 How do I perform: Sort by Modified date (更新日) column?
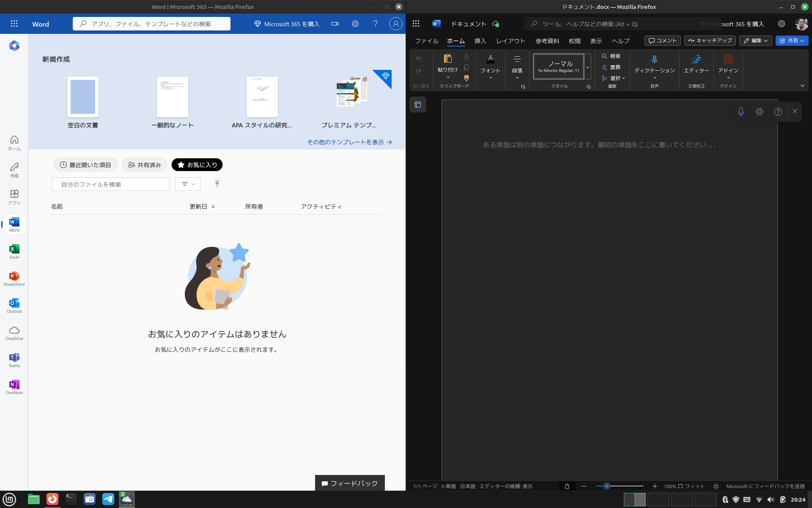pos(202,207)
